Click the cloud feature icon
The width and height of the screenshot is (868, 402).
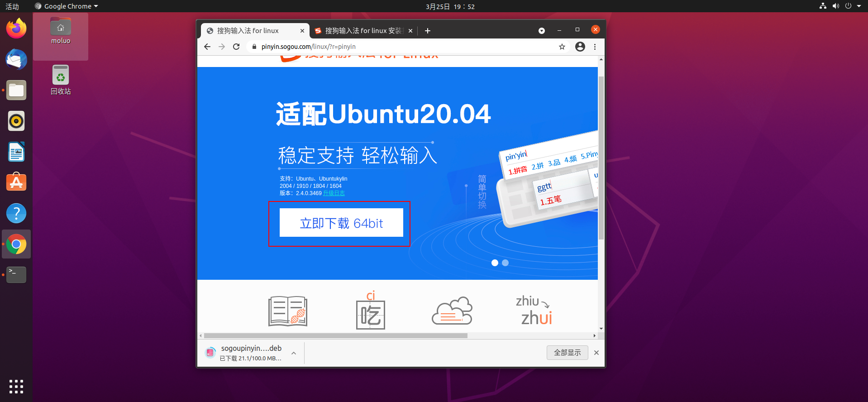(x=452, y=311)
